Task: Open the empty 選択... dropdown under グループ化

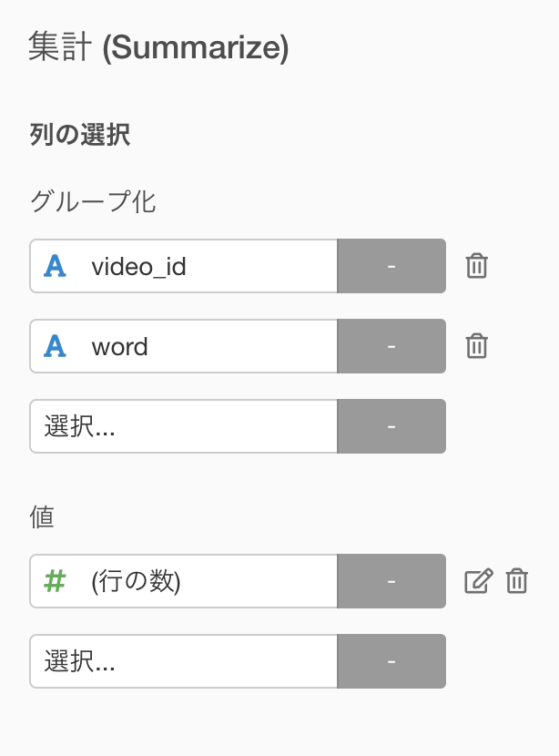Action: pos(184,426)
